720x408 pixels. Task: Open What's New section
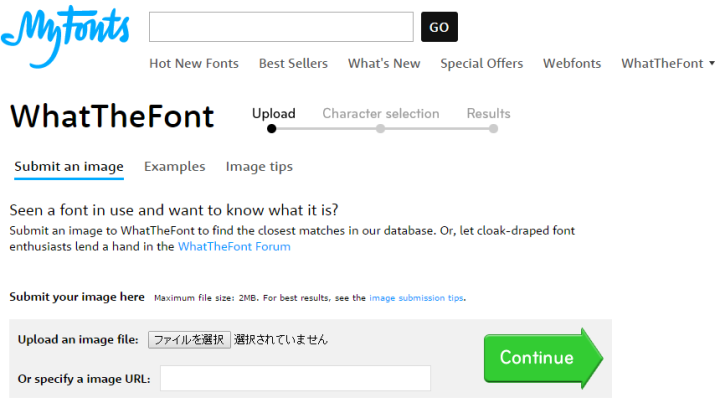click(384, 63)
